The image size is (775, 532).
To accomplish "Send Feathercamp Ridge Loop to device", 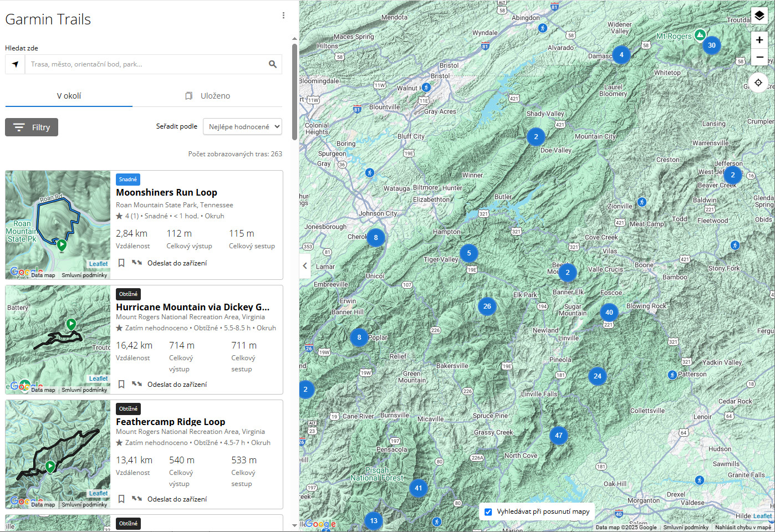I will coord(169,499).
